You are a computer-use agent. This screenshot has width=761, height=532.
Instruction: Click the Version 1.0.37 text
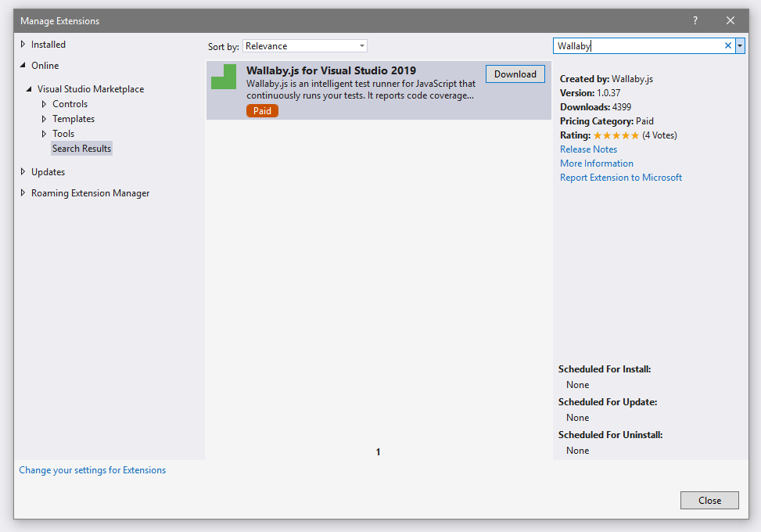590,93
